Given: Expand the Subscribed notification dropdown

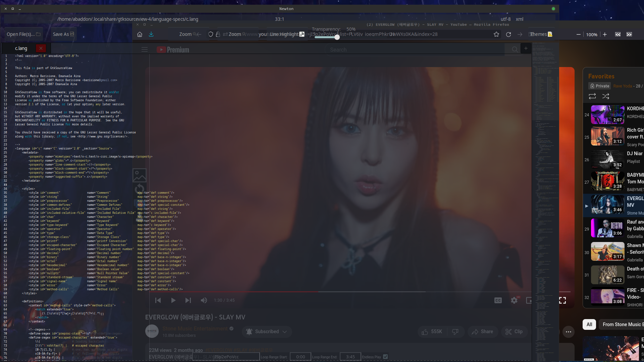Looking at the screenshot, I should [x=285, y=331].
